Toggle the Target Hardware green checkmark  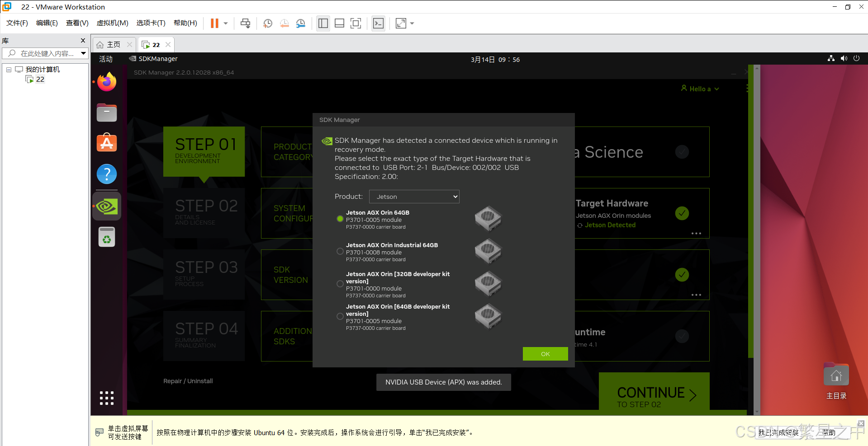pos(682,213)
